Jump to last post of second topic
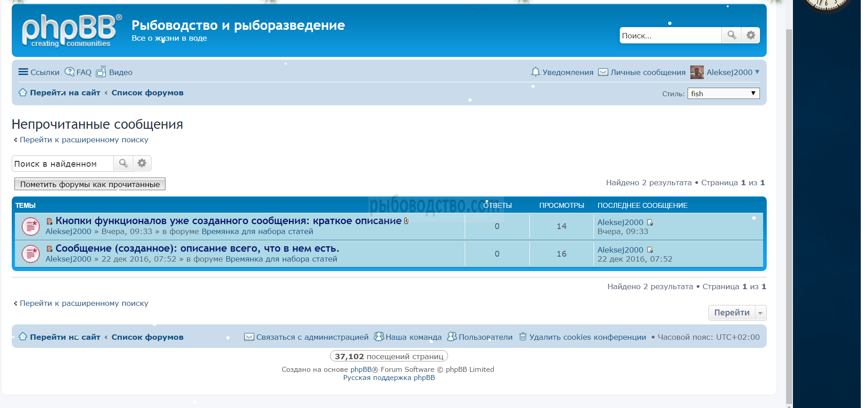 pos(650,250)
